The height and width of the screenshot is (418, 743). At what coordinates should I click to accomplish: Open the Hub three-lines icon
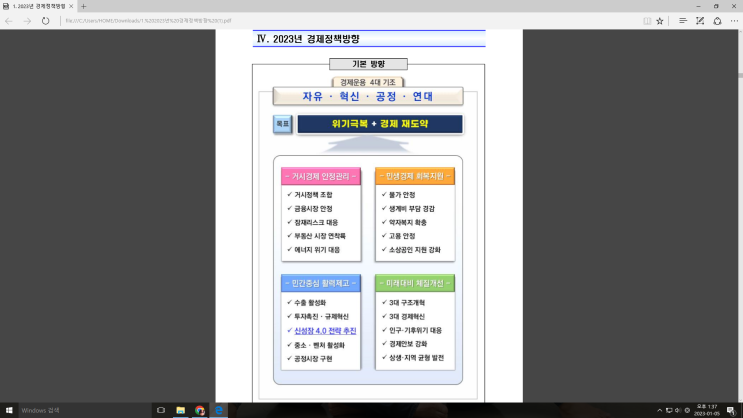click(683, 21)
